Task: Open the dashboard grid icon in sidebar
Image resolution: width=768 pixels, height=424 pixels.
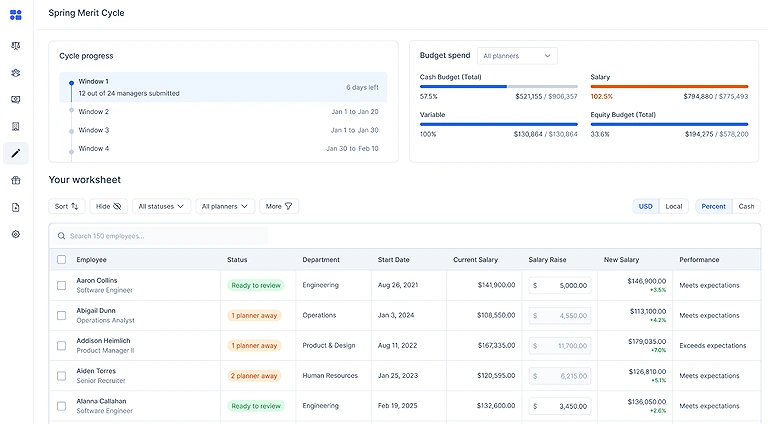Action: [16, 15]
